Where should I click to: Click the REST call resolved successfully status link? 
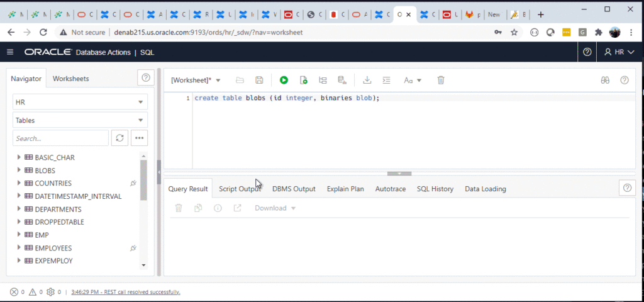125,292
